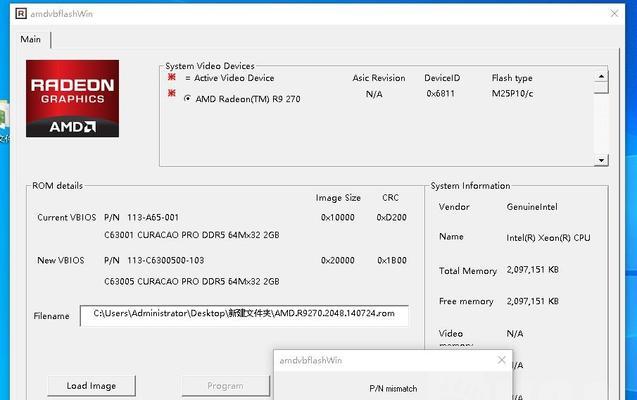The width and height of the screenshot is (637, 400).
Task: Click the Current VBIOS image size 0x10000
Action: click(x=338, y=218)
